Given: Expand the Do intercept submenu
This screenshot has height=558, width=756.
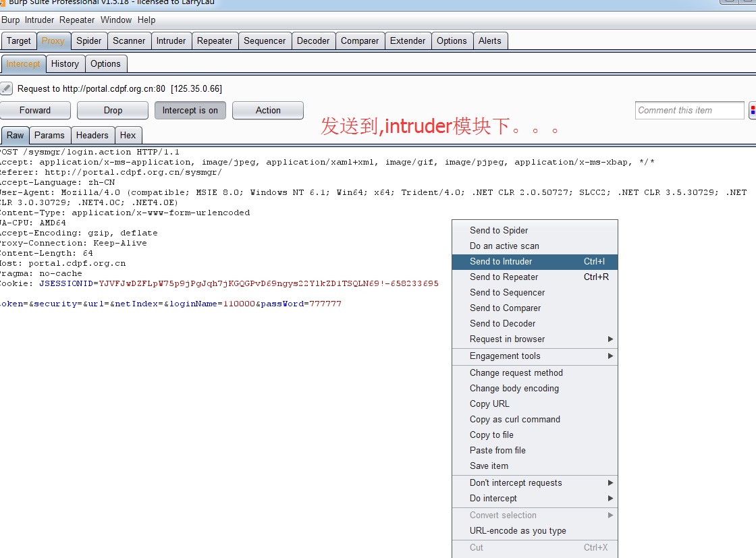Looking at the screenshot, I should 535,498.
